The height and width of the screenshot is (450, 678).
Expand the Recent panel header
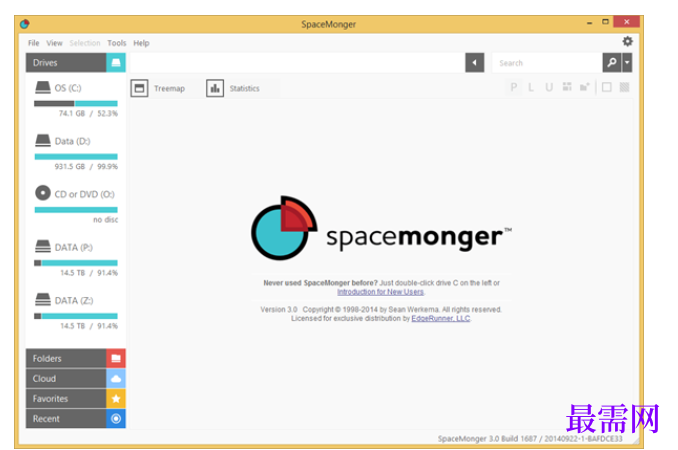tap(66, 418)
